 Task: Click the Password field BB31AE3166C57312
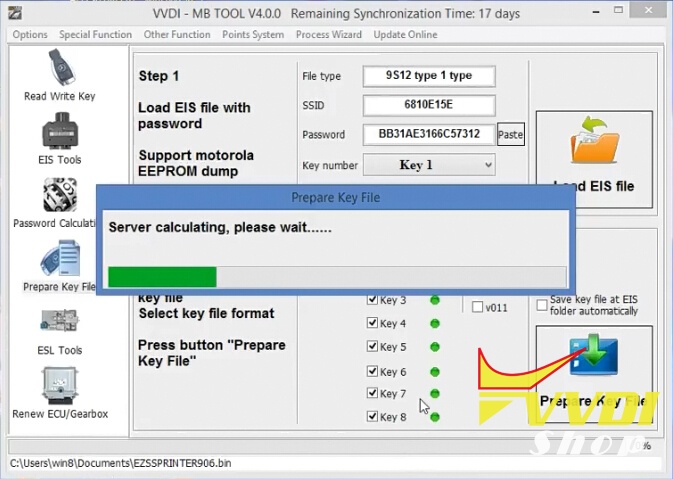coord(429,134)
